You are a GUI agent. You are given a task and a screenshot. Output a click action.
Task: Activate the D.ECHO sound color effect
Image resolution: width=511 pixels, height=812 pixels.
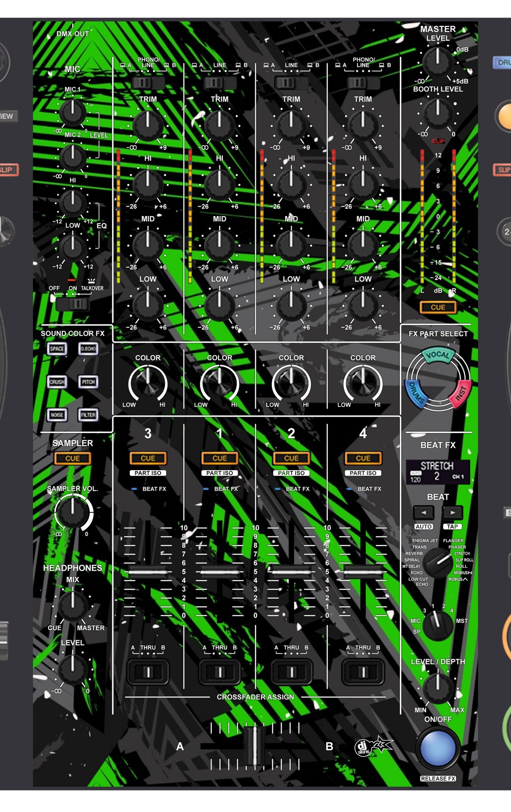click(88, 349)
